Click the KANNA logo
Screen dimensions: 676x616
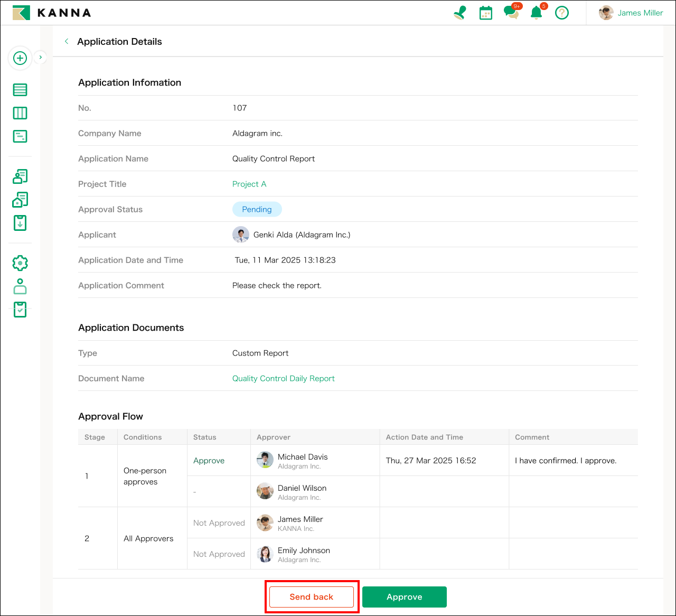pos(52,13)
